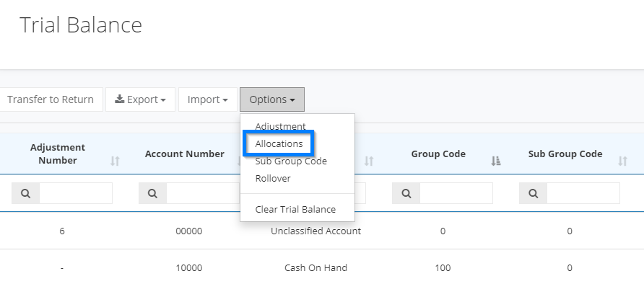Screen dimensions: 644x284
Task: Click adjustment number 6 cell
Action: tap(61, 231)
